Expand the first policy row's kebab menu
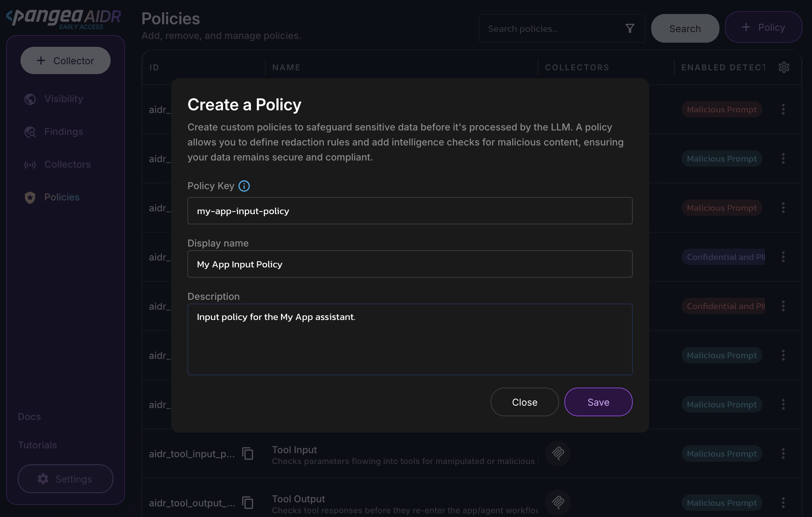The width and height of the screenshot is (812, 517). [783, 109]
